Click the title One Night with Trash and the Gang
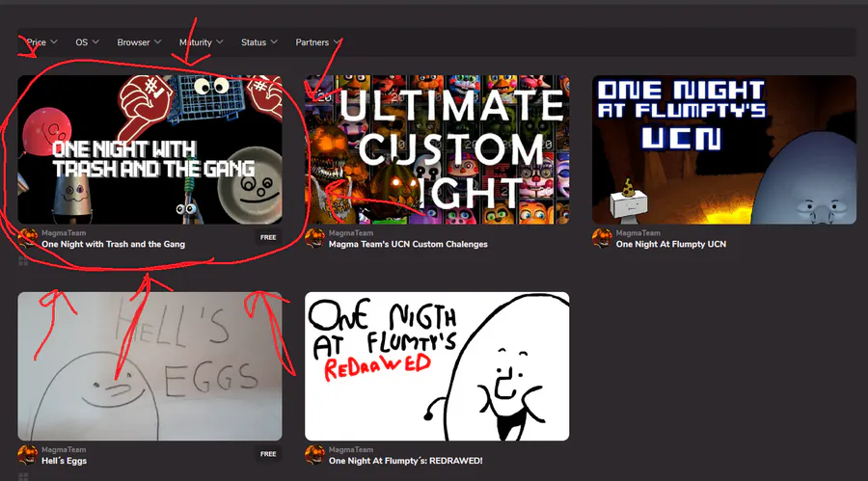The image size is (868, 481). click(x=113, y=244)
